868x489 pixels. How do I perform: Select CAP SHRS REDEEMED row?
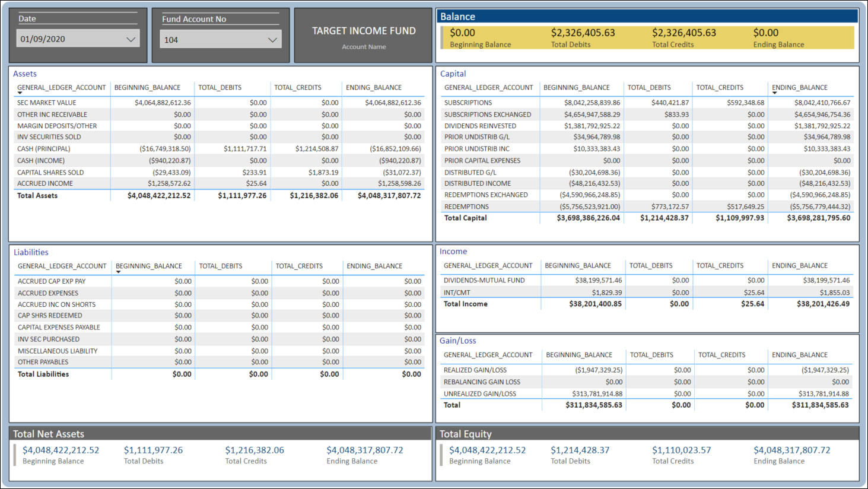(x=220, y=316)
